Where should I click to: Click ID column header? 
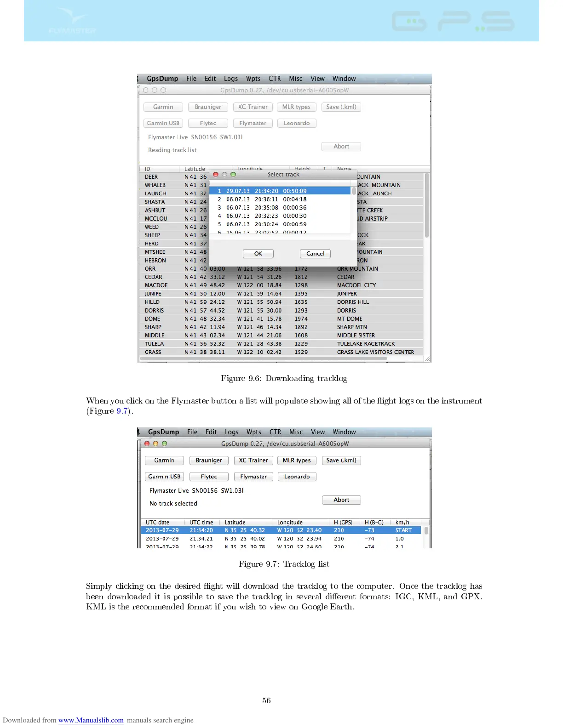tap(159, 169)
